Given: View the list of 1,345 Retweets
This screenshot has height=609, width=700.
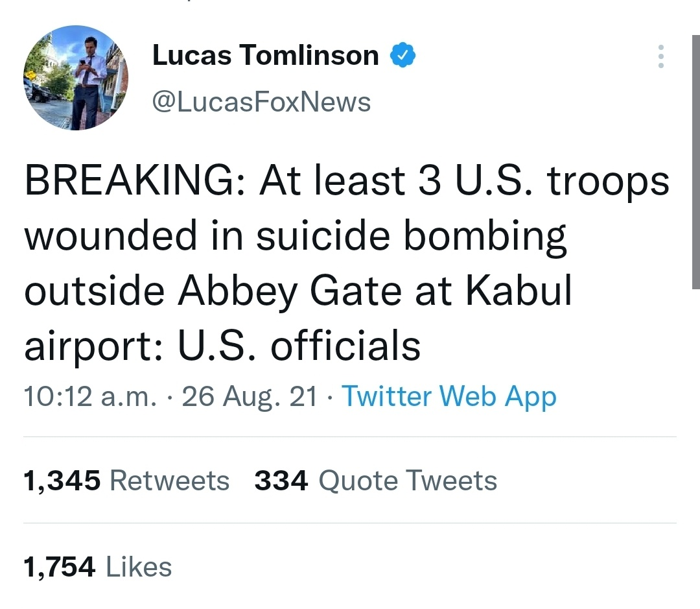Looking at the screenshot, I should pos(127,481).
